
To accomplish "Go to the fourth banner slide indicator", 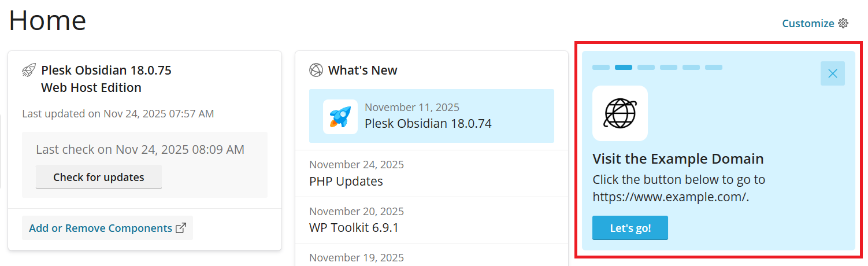I will point(669,68).
